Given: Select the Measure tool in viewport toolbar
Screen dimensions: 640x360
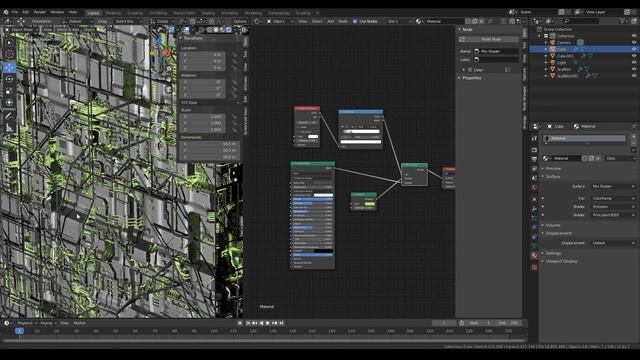Looking at the screenshot, I should pyautogui.click(x=9, y=127).
